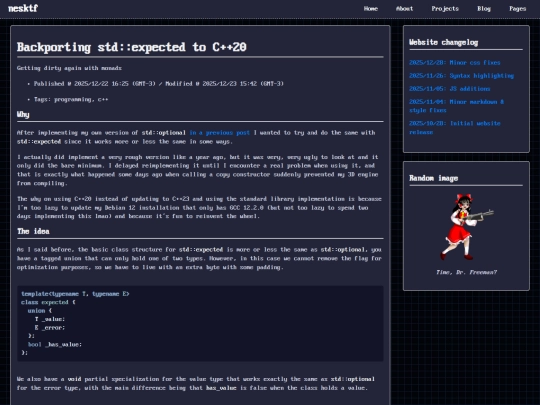Click 'bool _has_value;' code line
The height and width of the screenshot is (405, 540).
(55, 344)
